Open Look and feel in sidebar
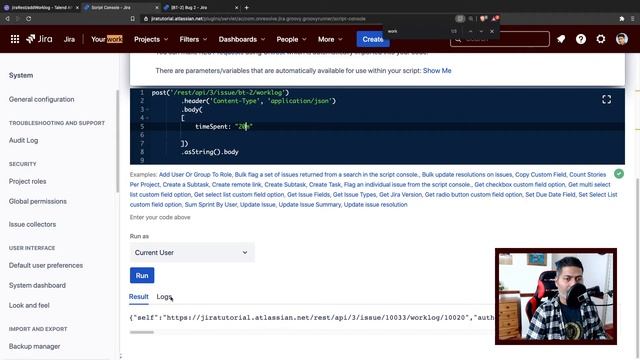Viewport: 640px width, 360px height. (29, 305)
